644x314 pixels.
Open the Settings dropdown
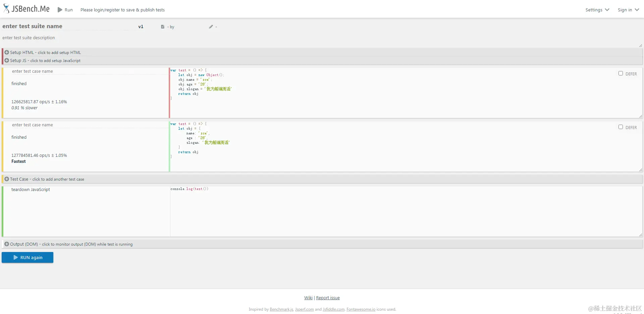(597, 10)
